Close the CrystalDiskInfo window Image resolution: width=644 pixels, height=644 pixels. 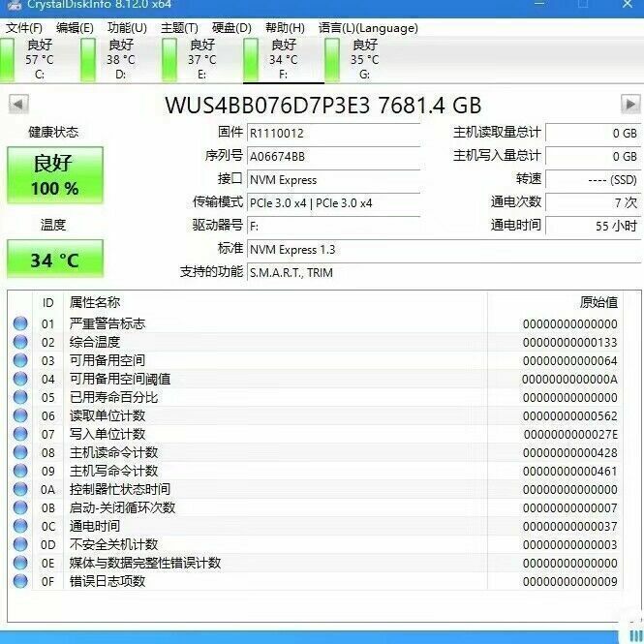point(628,4)
